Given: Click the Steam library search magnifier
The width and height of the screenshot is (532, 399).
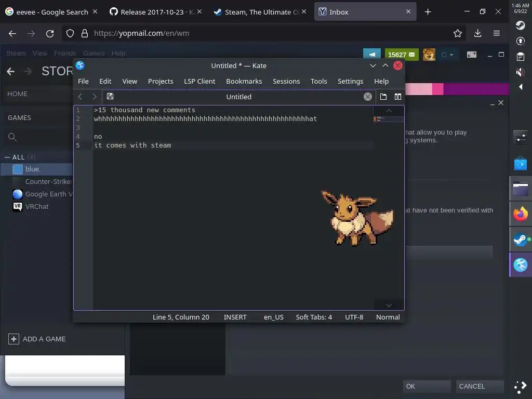Looking at the screenshot, I should tap(12, 137).
